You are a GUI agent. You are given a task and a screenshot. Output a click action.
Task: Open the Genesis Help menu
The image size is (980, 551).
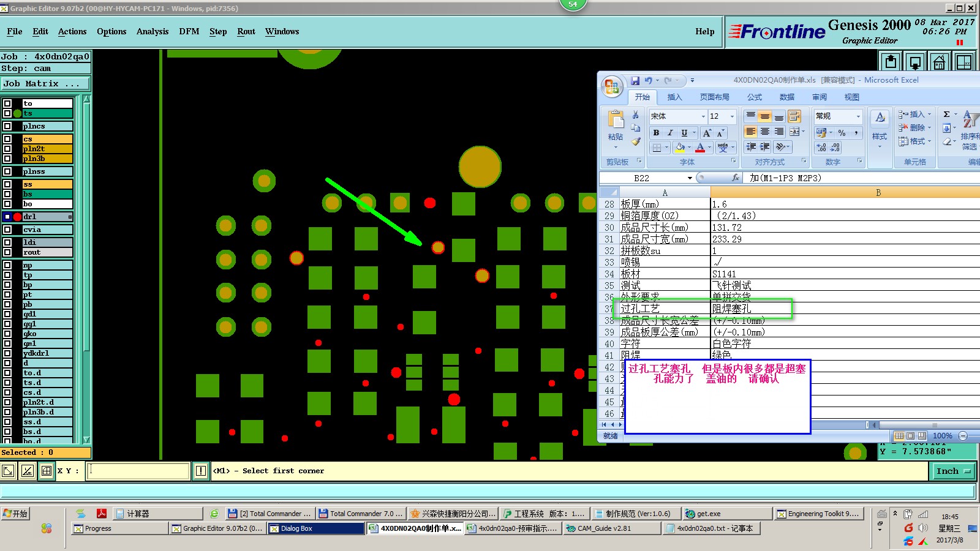click(704, 31)
